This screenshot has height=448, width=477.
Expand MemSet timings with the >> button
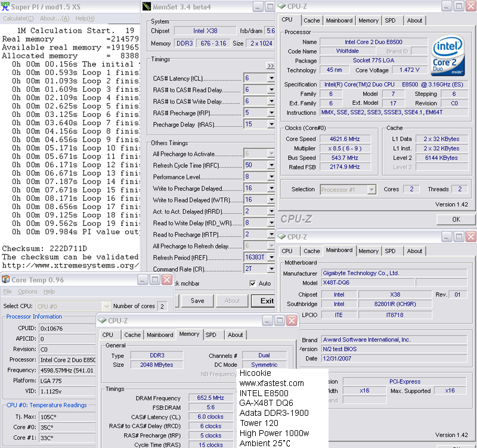[x=271, y=66]
